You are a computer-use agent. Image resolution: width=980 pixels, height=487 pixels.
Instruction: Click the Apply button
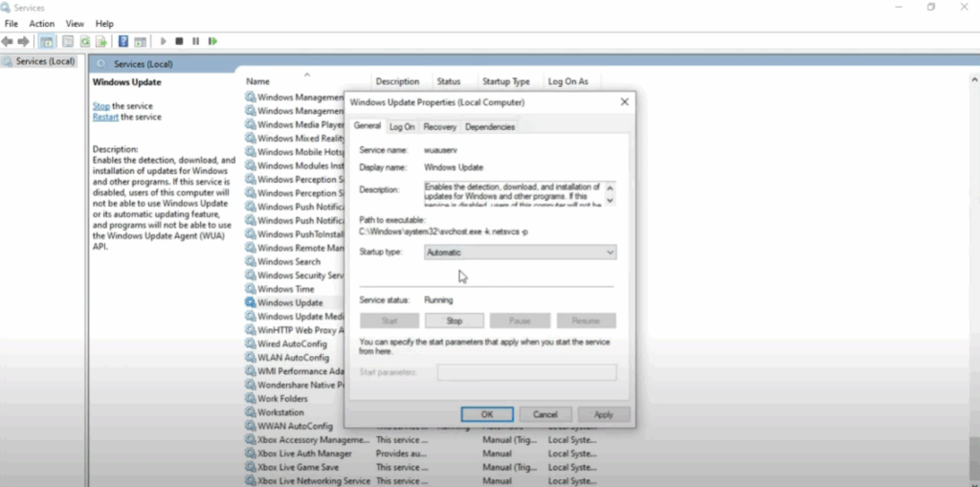604,414
